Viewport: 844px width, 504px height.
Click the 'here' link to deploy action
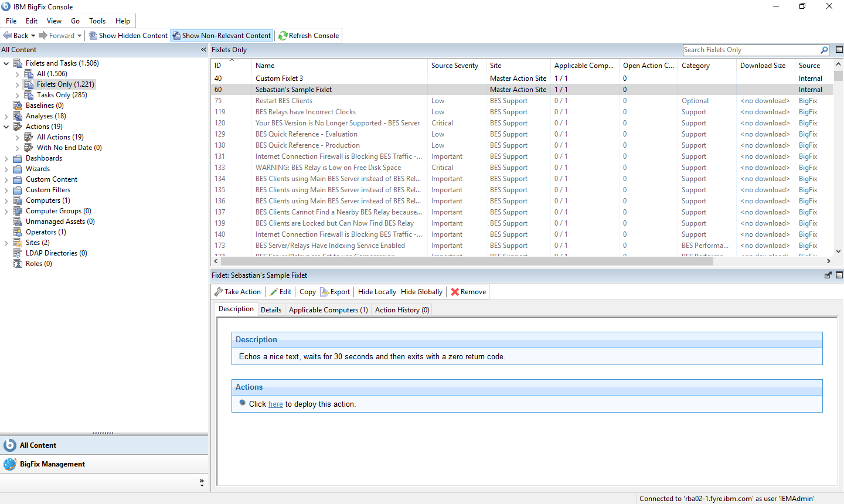275,404
